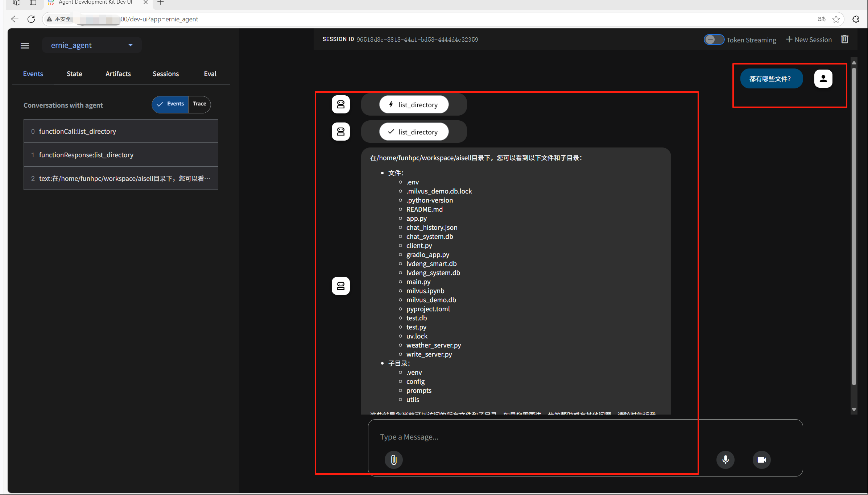Switch to the State tab
Screen dimensions: 868x495
[74, 74]
